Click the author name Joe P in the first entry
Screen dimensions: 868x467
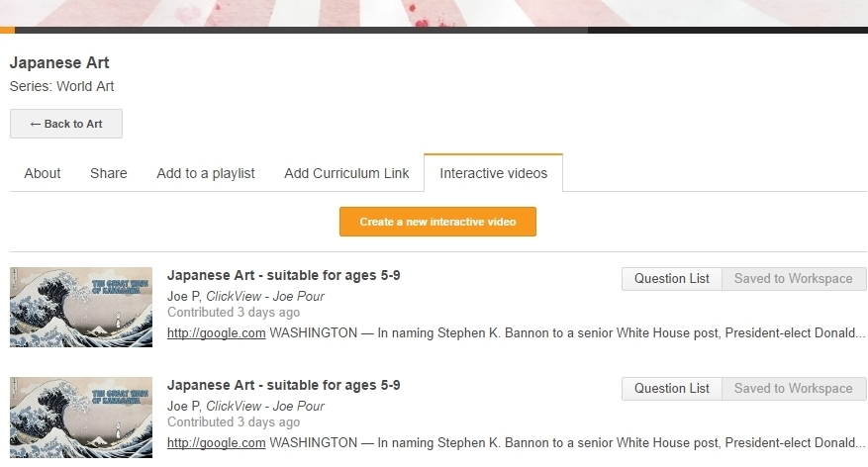(184, 296)
